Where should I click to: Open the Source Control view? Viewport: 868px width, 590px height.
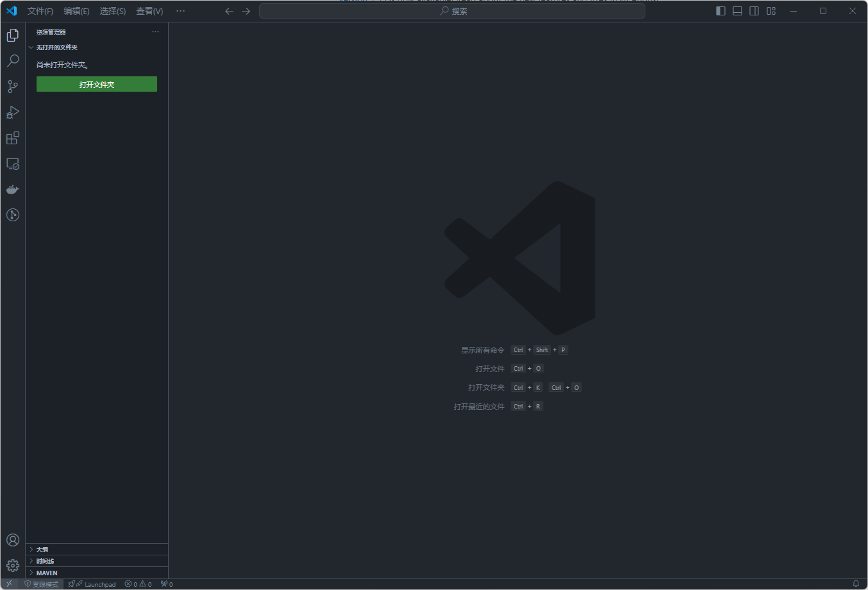[12, 86]
